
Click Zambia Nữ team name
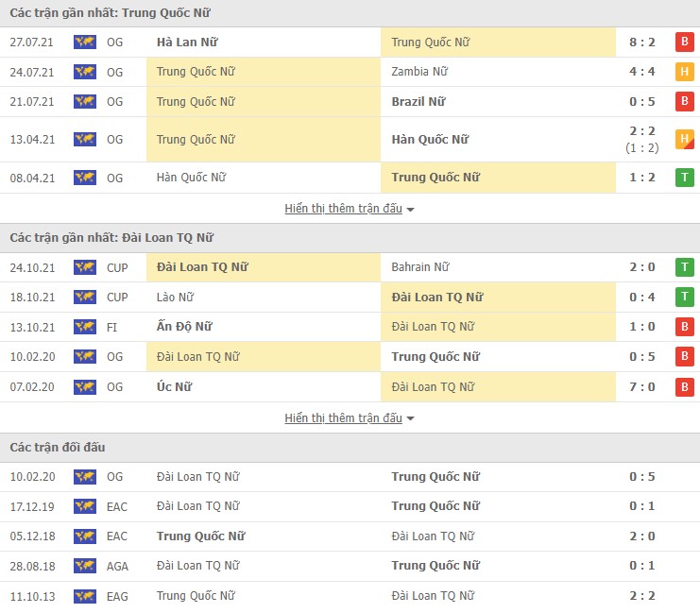pyautogui.click(x=418, y=72)
